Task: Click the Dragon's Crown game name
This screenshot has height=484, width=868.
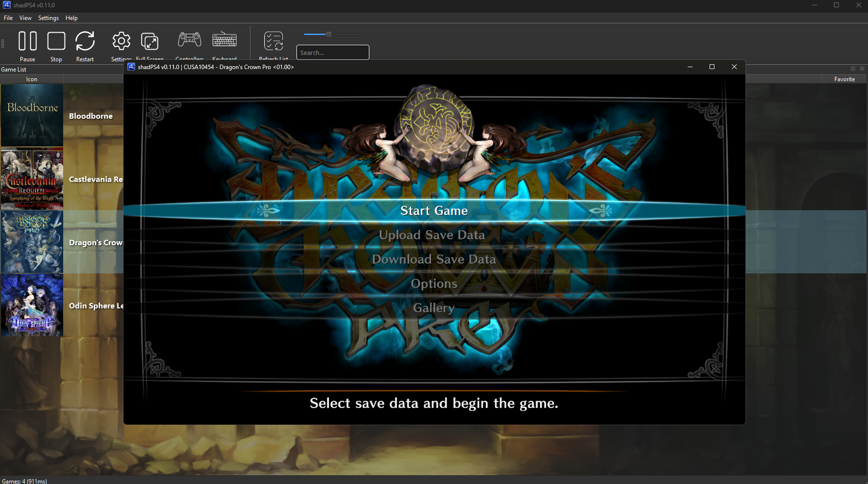Action: tap(96, 242)
